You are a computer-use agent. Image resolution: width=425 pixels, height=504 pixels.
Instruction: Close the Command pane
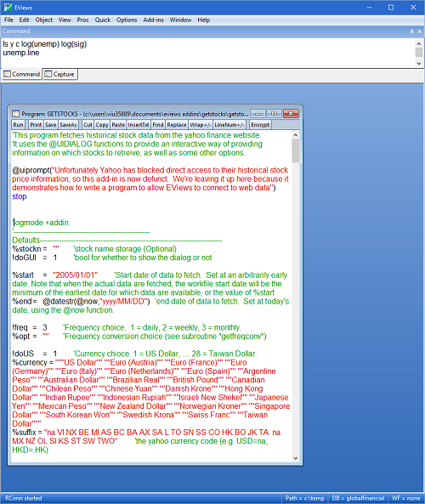click(x=419, y=31)
